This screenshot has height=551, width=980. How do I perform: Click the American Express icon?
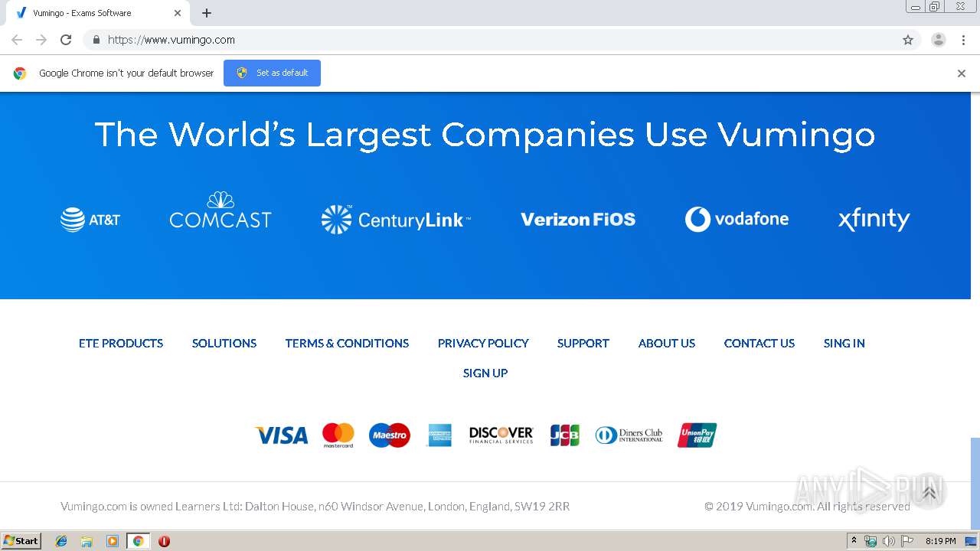coord(439,435)
